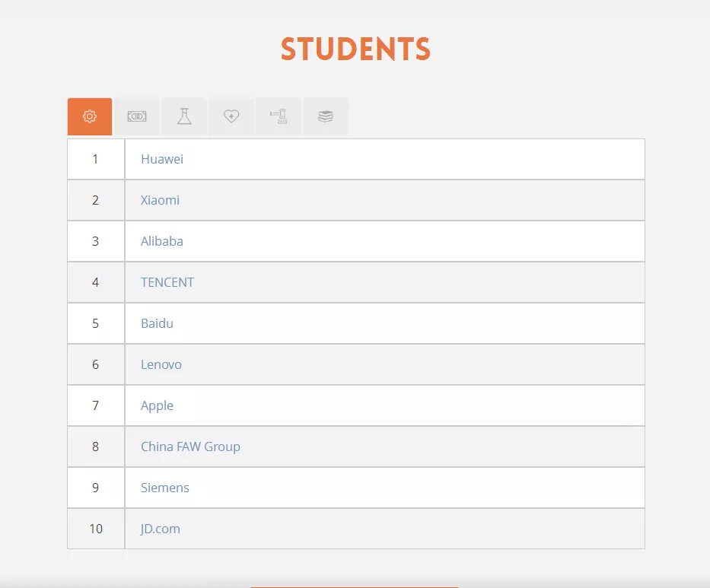Image resolution: width=710 pixels, height=588 pixels.
Task: Click the Apple link in row 7
Action: [157, 405]
